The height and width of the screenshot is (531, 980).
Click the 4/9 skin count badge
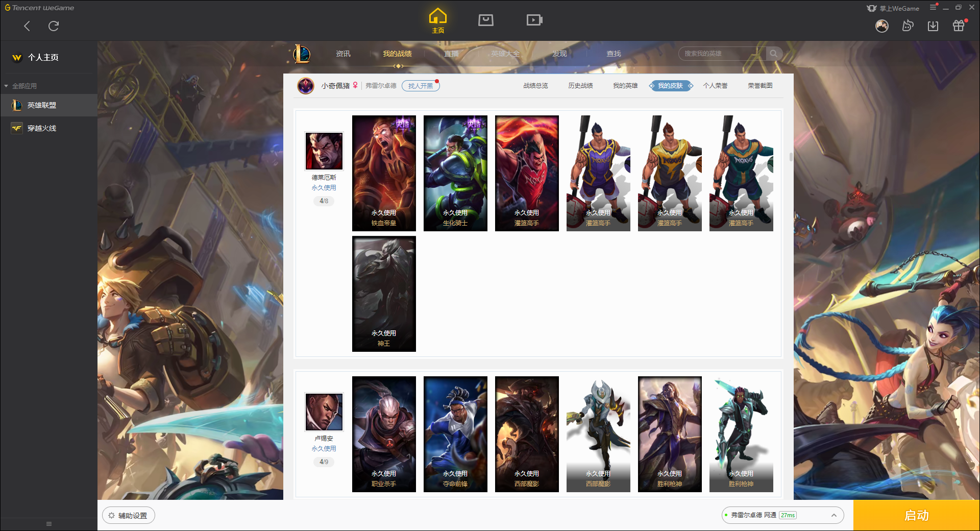pos(324,462)
